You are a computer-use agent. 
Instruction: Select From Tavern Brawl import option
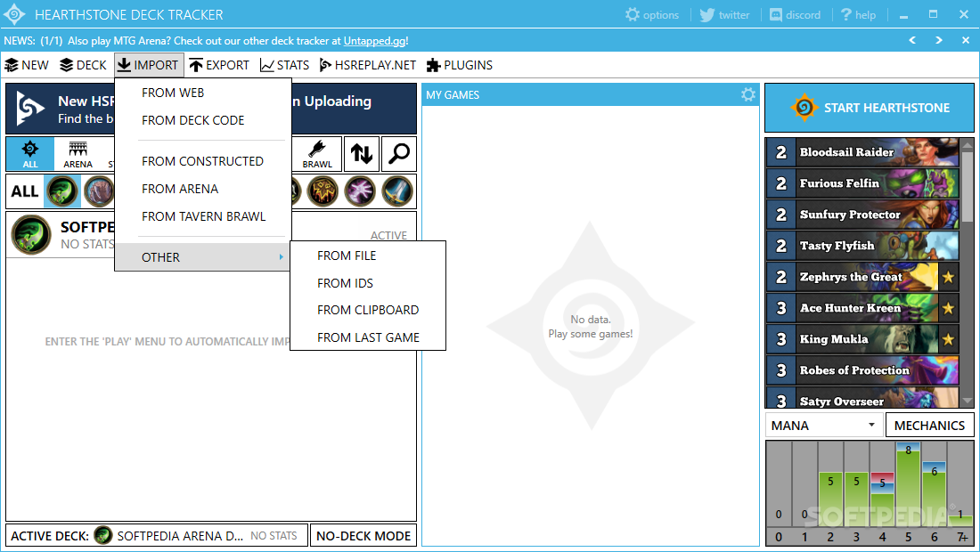pos(203,216)
